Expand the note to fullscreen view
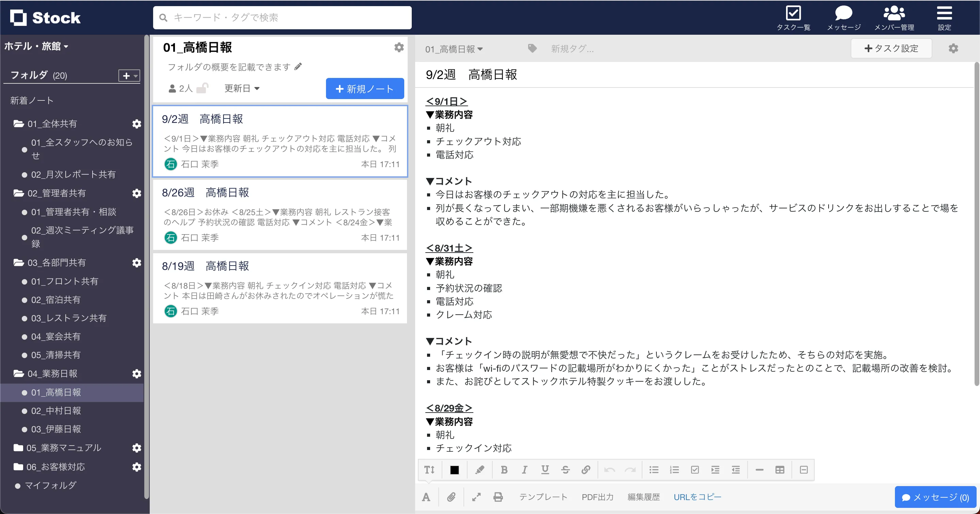 tap(476, 497)
